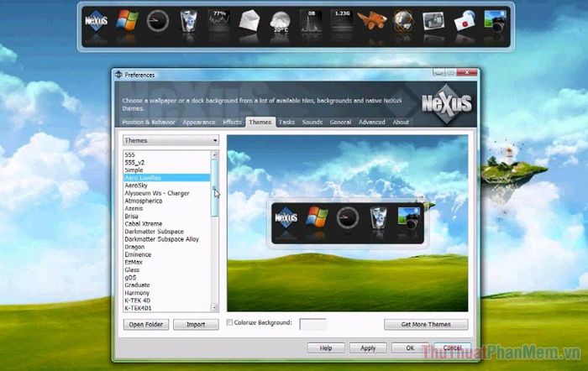Switch to the Sounds tab
Image resolution: width=588 pixels, height=371 pixels.
coord(312,123)
